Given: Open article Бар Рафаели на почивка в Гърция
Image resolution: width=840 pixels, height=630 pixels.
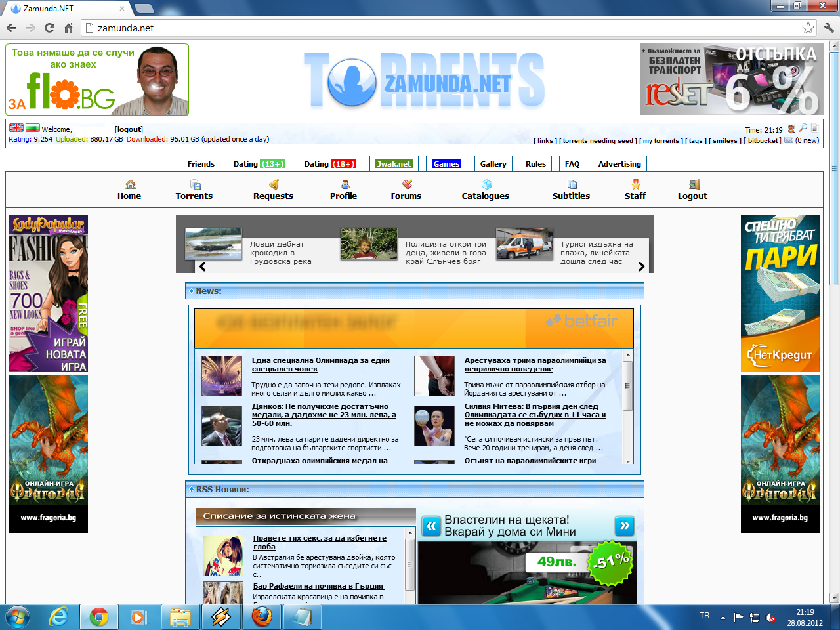Looking at the screenshot, I should pos(318,586).
